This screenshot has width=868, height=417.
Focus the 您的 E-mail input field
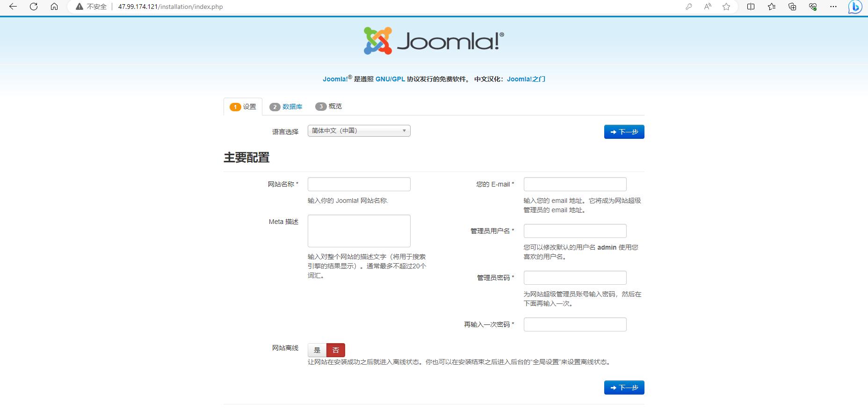[x=575, y=184]
